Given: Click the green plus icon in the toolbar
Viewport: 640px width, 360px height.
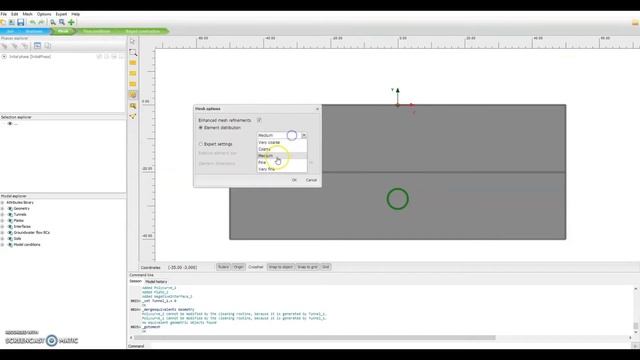Looking at the screenshot, I should coord(71,22).
